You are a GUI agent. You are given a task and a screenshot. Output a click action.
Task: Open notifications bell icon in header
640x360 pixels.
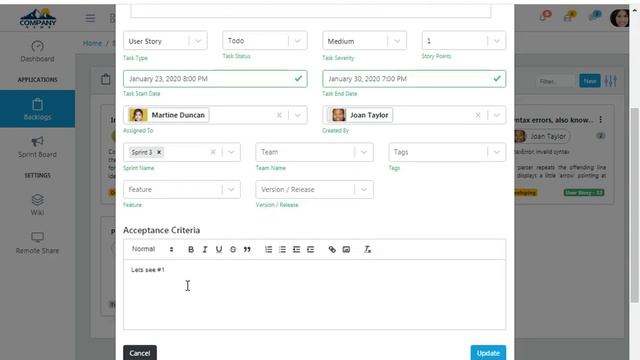(544, 16)
